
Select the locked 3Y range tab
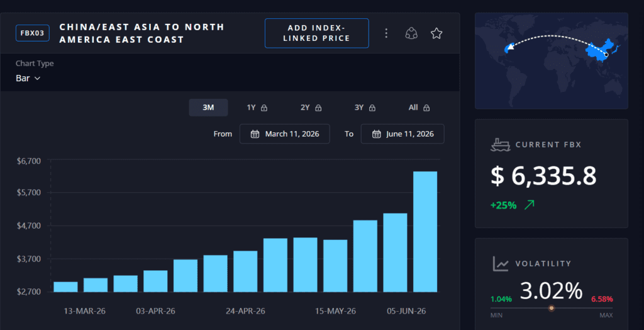coord(365,108)
